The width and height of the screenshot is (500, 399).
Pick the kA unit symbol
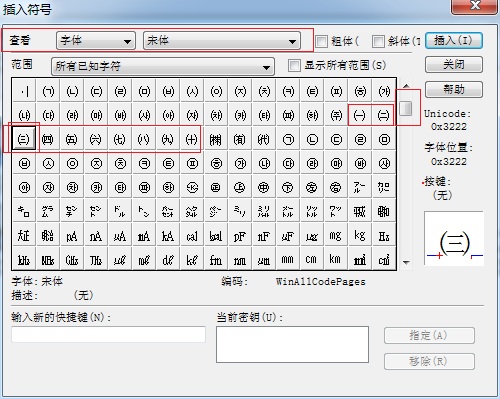click(168, 235)
